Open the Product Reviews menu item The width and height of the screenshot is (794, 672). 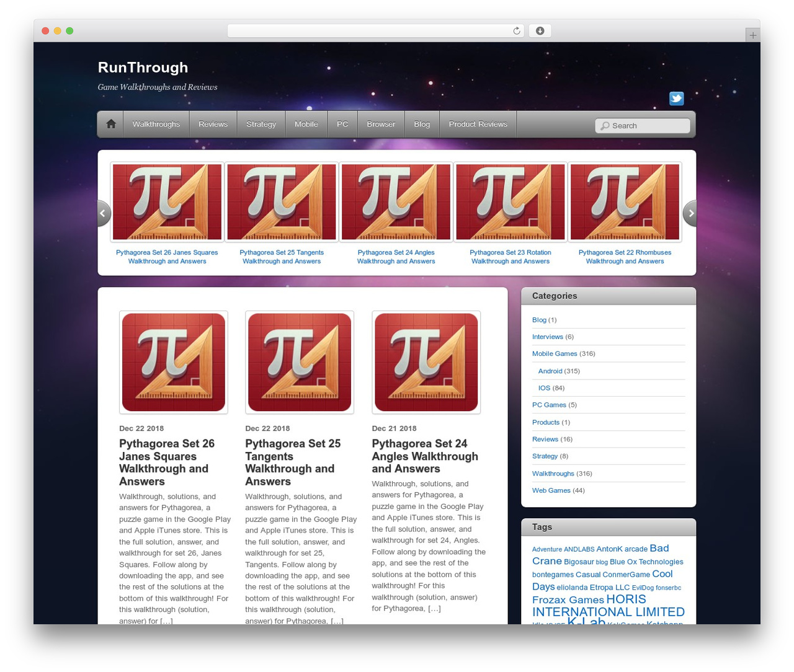(478, 124)
